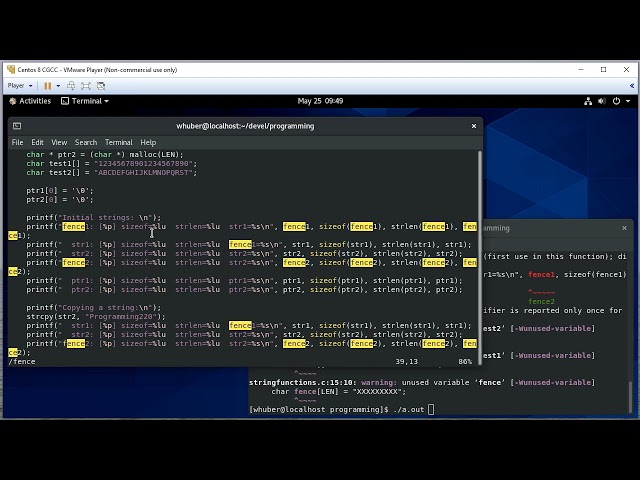Maximize the VMware Player window
Screen dimensions: 640x480
(x=604, y=70)
